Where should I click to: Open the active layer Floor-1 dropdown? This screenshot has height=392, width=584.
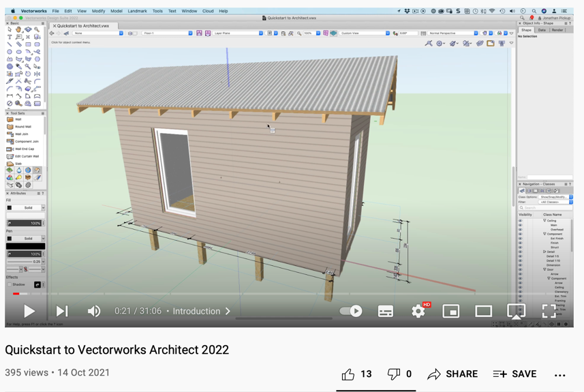point(167,33)
